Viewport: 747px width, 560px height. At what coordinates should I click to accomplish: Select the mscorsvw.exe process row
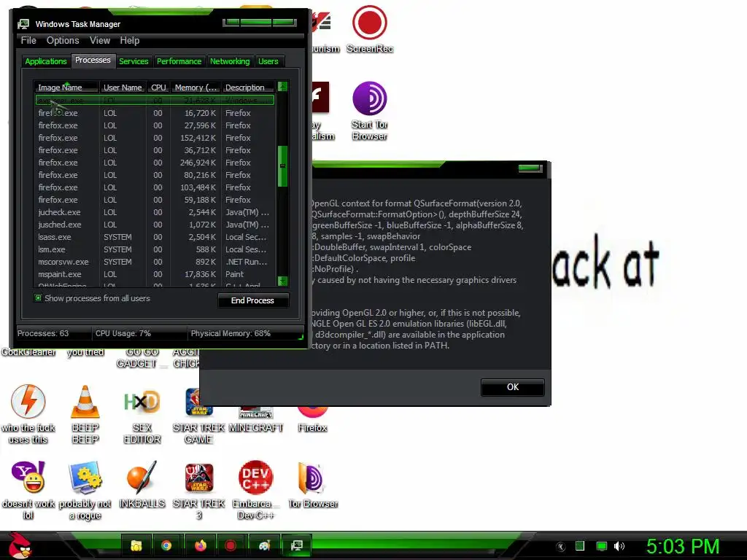[x=155, y=262]
